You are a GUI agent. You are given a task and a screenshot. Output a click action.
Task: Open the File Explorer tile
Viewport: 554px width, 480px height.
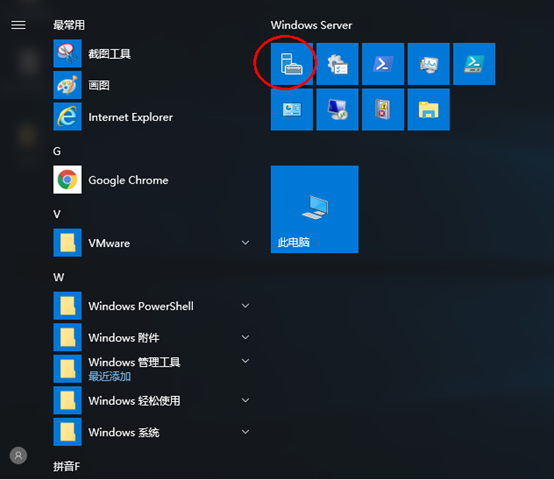(429, 109)
